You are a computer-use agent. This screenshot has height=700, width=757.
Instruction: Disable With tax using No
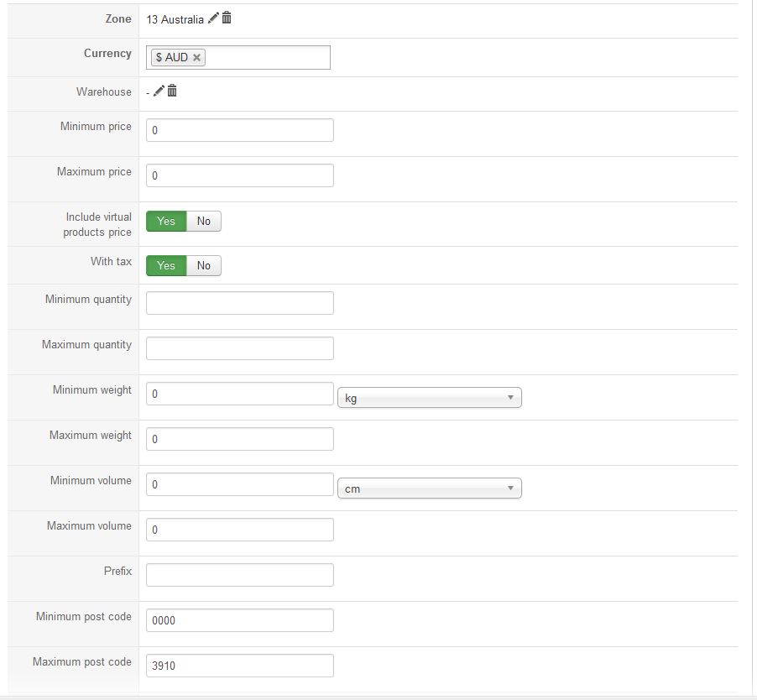point(204,265)
